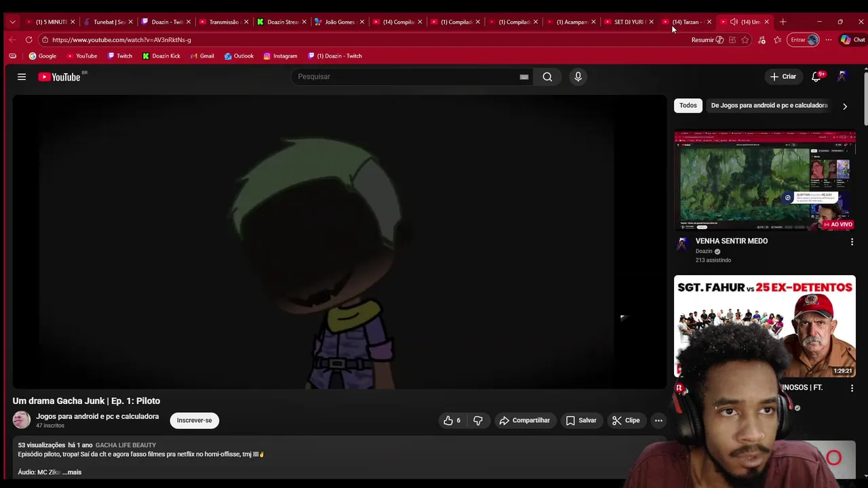
Task: Open the account avatar menu
Action: click(842, 77)
